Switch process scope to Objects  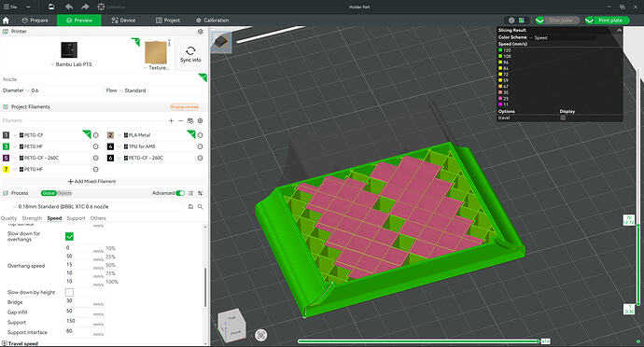(x=64, y=193)
